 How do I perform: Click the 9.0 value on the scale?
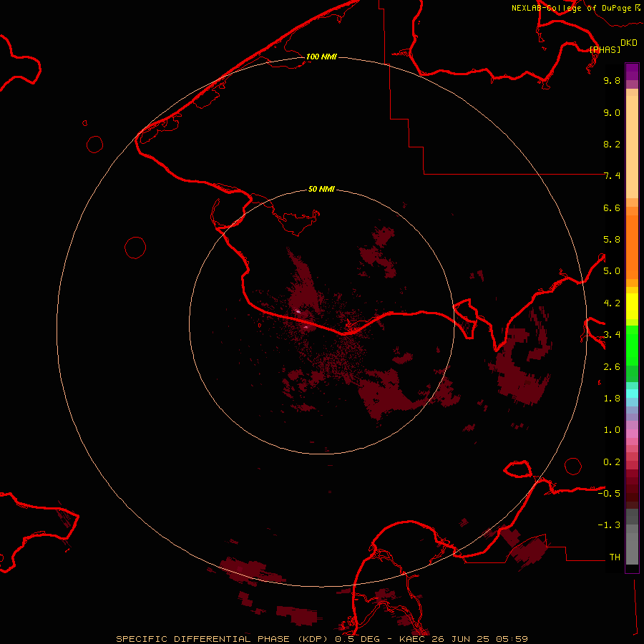612,112
